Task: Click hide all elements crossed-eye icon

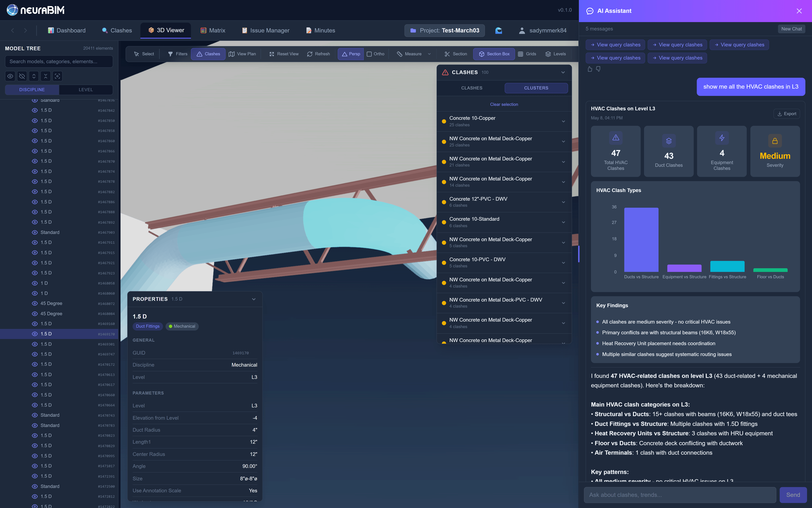Action: 22,76
